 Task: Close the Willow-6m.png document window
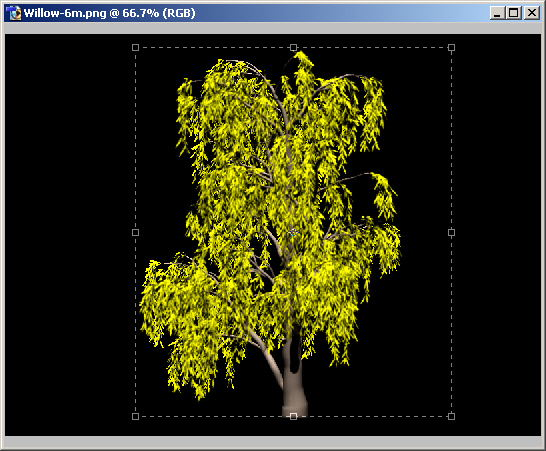point(532,13)
